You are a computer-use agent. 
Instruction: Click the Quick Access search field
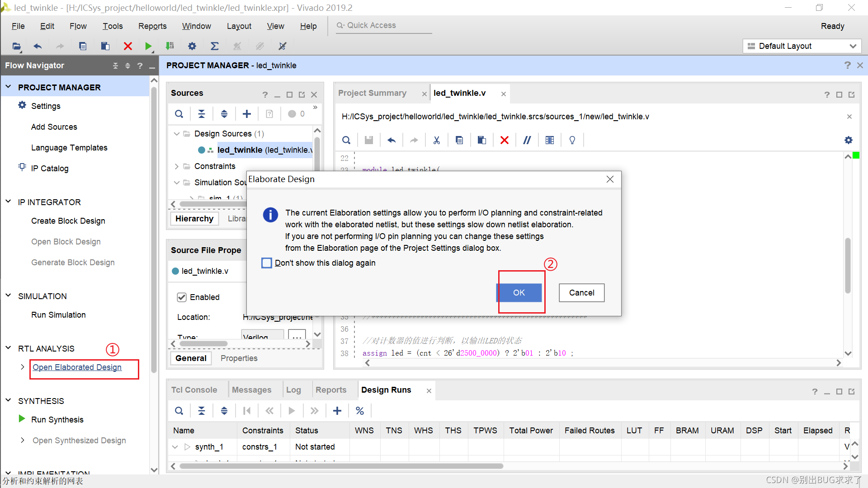click(384, 26)
